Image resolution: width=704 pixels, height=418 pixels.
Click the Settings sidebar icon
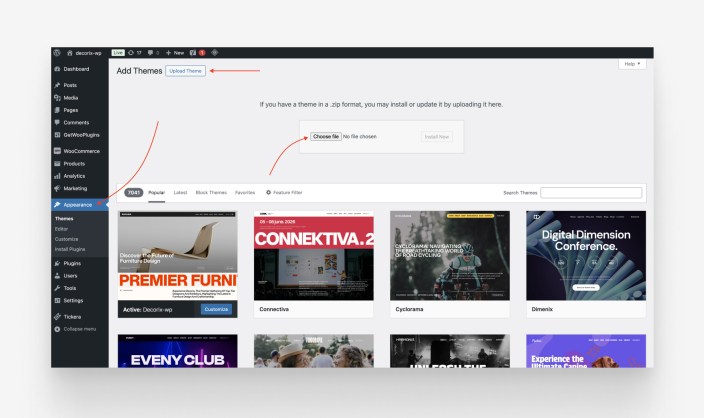[x=57, y=301]
